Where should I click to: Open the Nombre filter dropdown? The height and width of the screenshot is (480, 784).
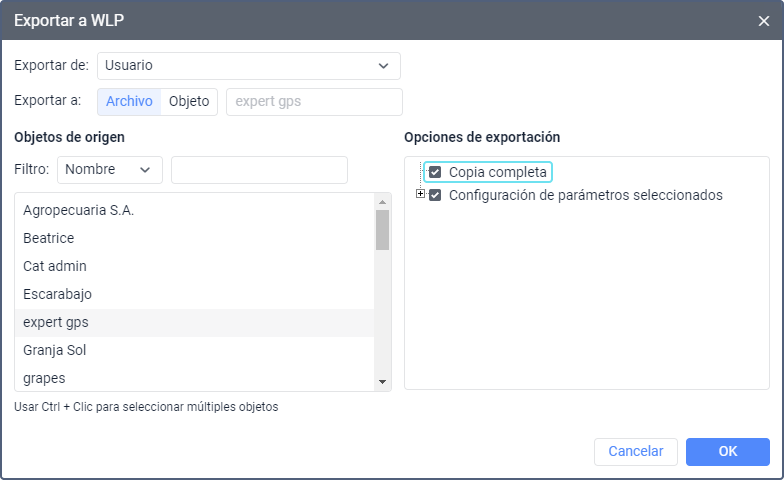[109, 170]
